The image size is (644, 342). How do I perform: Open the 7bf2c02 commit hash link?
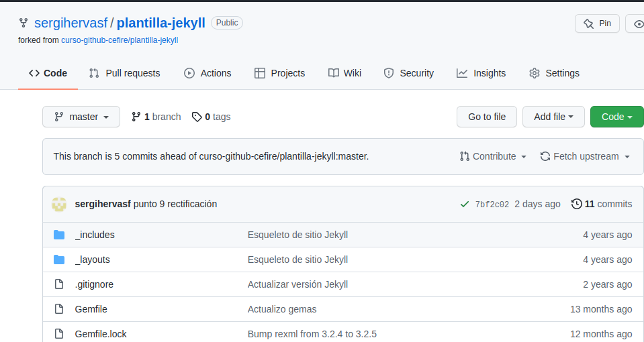(x=492, y=205)
